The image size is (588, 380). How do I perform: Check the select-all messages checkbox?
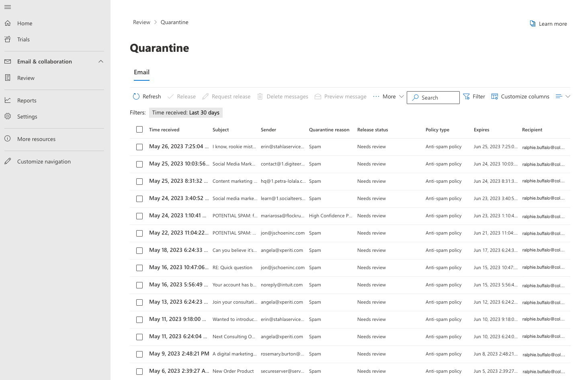[139, 129]
